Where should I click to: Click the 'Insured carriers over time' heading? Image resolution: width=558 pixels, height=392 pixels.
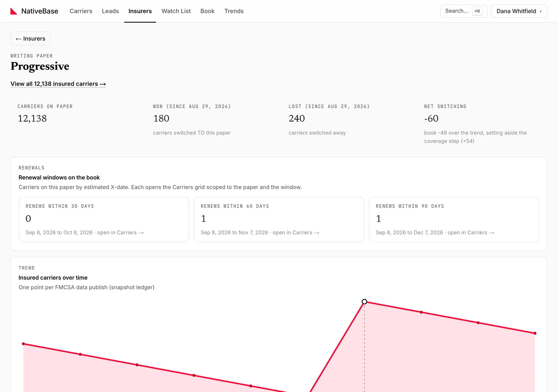(x=53, y=278)
